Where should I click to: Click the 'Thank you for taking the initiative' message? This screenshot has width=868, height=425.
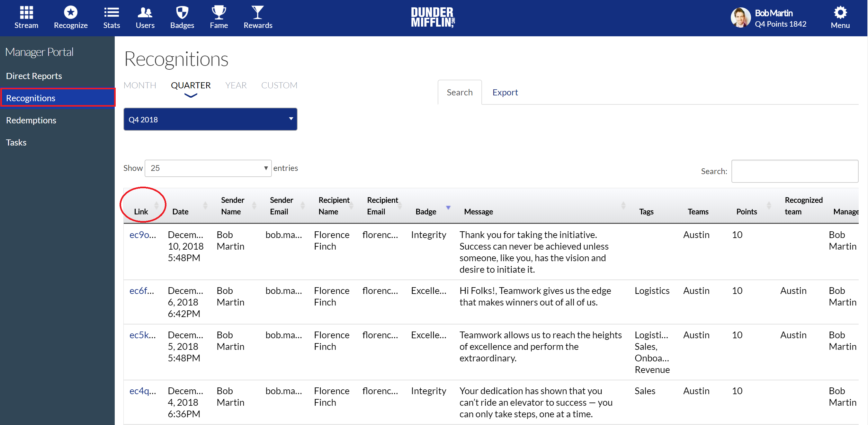coord(534,252)
